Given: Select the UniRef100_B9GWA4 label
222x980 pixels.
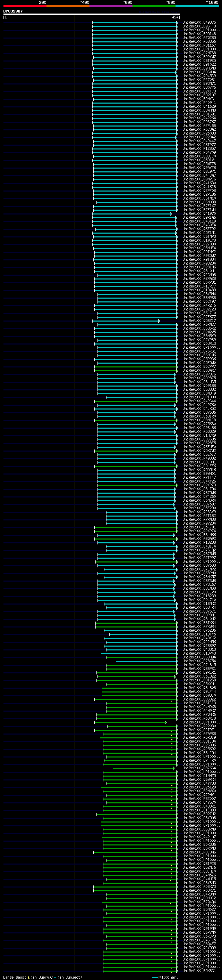Looking at the screenshot, I should click(x=199, y=72).
